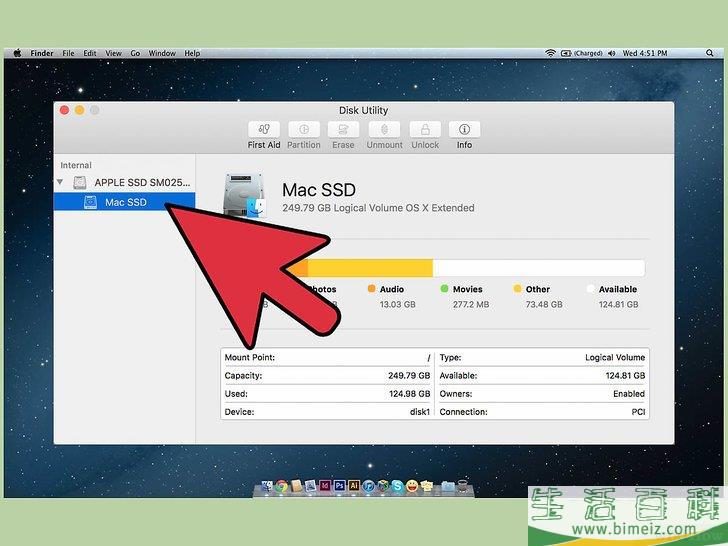Click the Type Logical Volume table cell
Image resolution: width=728 pixels, height=546 pixels.
tap(542, 358)
